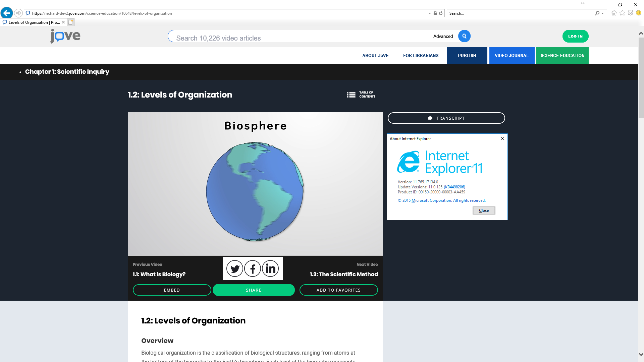Click the IE favorites star icon
644x362 pixels.
(622, 13)
